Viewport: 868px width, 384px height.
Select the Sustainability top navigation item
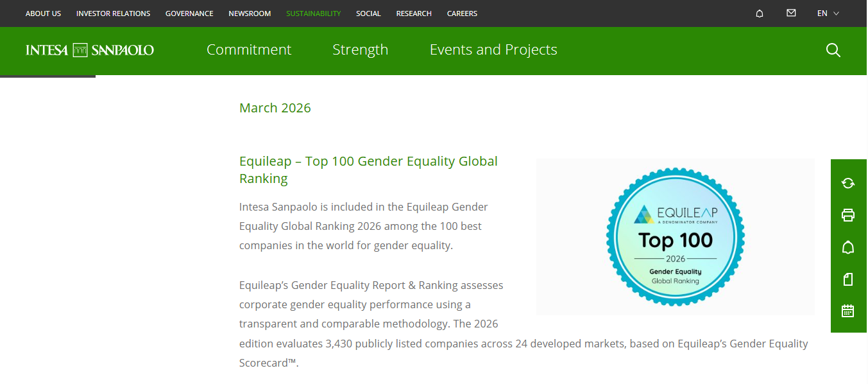(x=314, y=13)
